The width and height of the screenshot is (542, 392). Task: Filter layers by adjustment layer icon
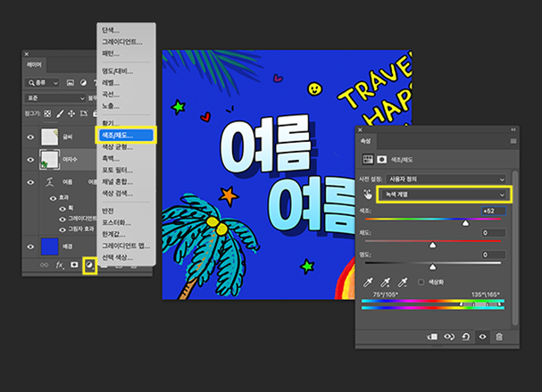pos(83,83)
